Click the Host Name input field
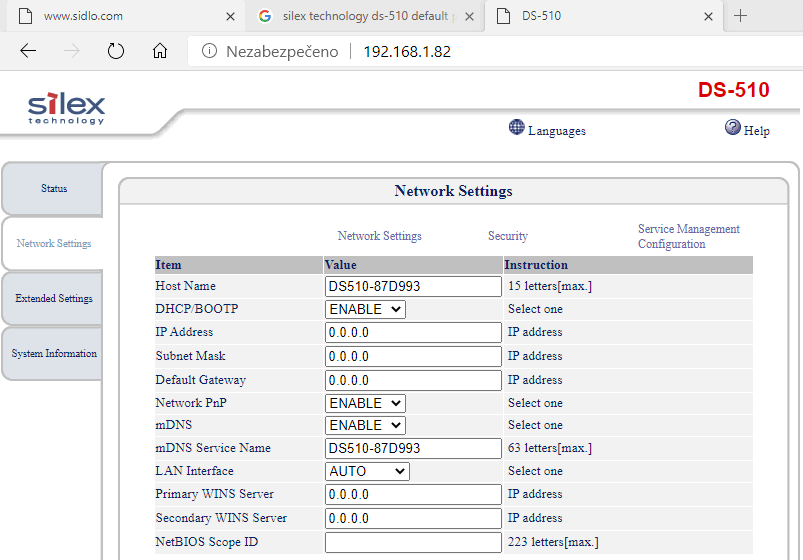803x560 pixels. pyautogui.click(x=413, y=286)
